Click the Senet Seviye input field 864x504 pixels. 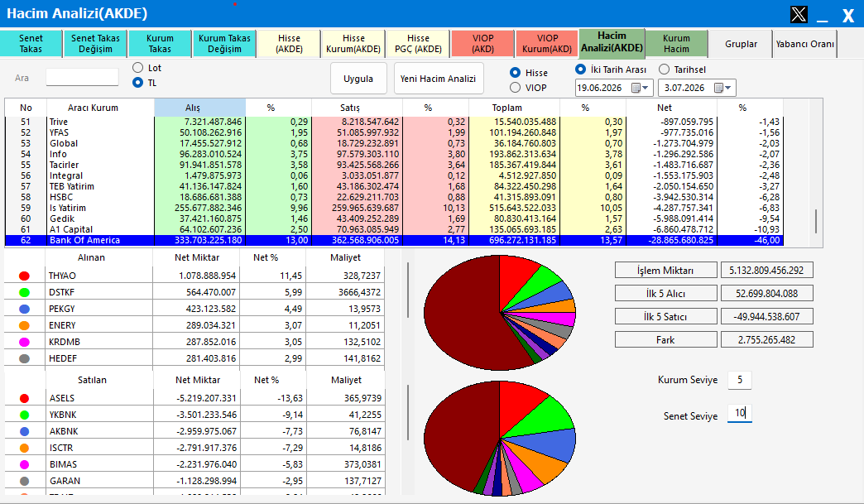tap(740, 413)
